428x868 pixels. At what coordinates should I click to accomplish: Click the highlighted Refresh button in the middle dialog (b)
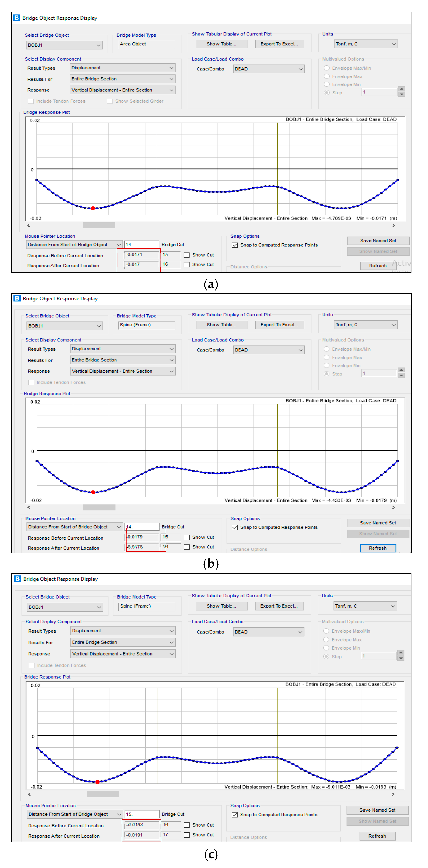(378, 548)
